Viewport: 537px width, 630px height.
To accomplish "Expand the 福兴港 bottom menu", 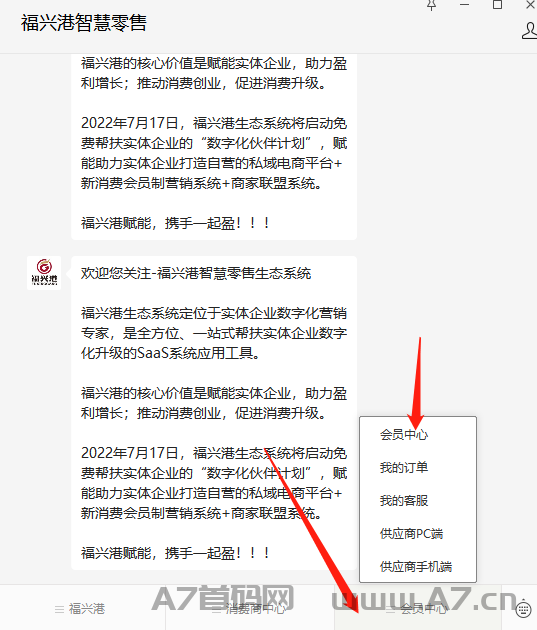I will (80, 609).
